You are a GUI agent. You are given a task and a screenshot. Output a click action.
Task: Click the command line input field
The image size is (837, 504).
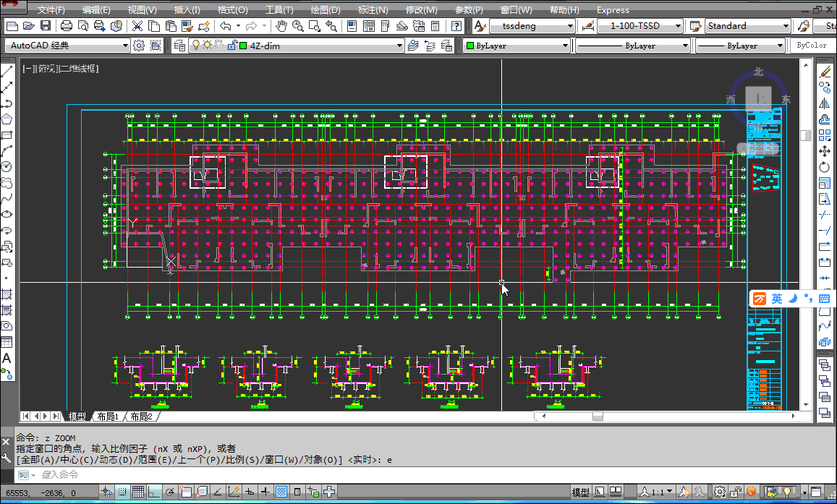pos(417,474)
